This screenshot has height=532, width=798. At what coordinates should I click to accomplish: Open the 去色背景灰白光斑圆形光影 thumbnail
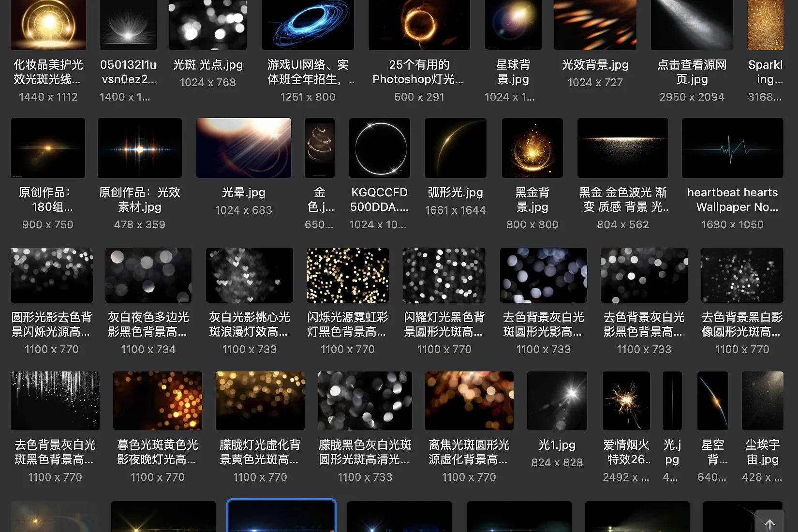[544, 275]
